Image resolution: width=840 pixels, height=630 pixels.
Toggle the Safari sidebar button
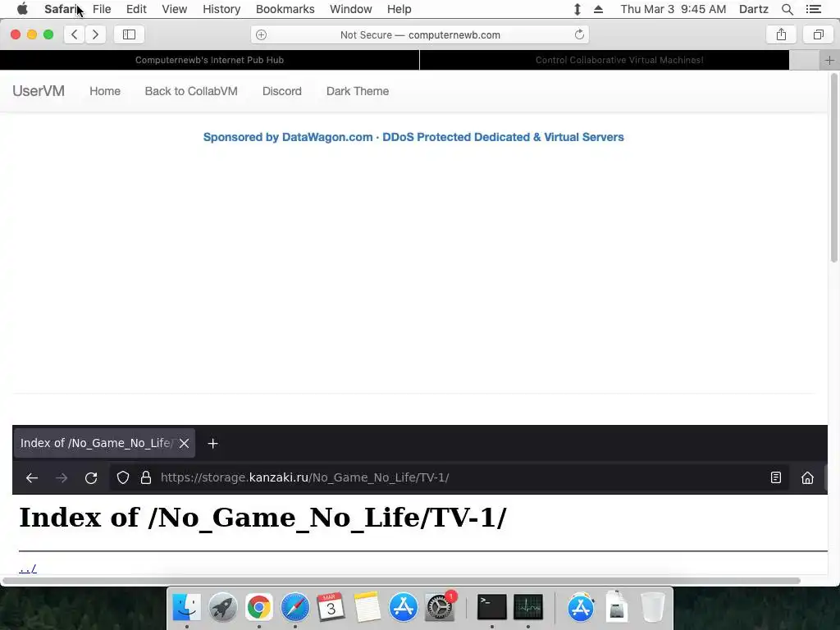(x=129, y=34)
